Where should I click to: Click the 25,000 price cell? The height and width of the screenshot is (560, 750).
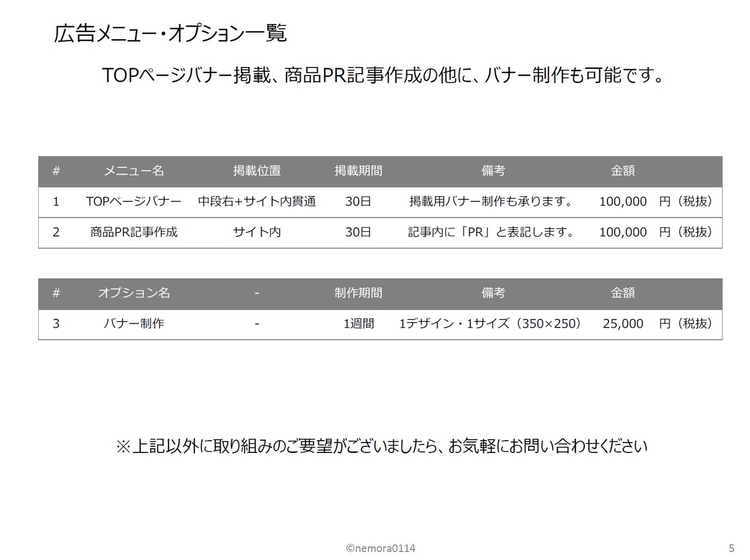623,323
